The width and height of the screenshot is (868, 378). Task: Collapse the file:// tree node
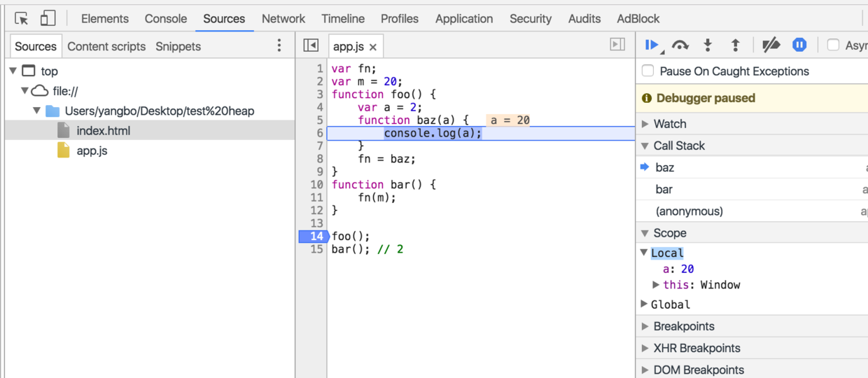point(24,91)
